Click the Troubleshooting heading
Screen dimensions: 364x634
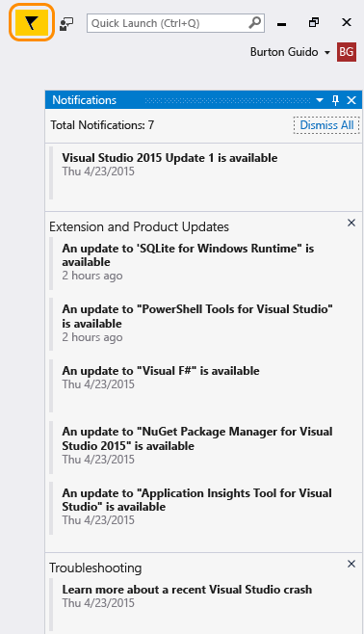95,568
